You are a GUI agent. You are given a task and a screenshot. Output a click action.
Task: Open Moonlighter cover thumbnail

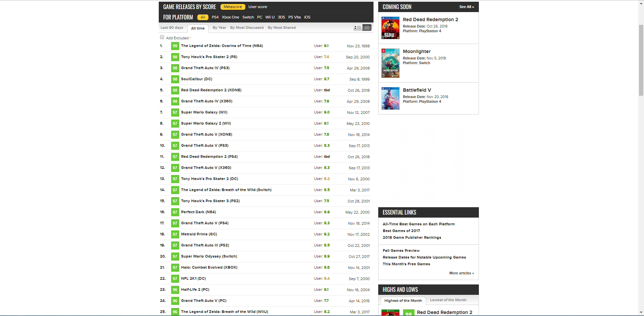[x=390, y=63]
